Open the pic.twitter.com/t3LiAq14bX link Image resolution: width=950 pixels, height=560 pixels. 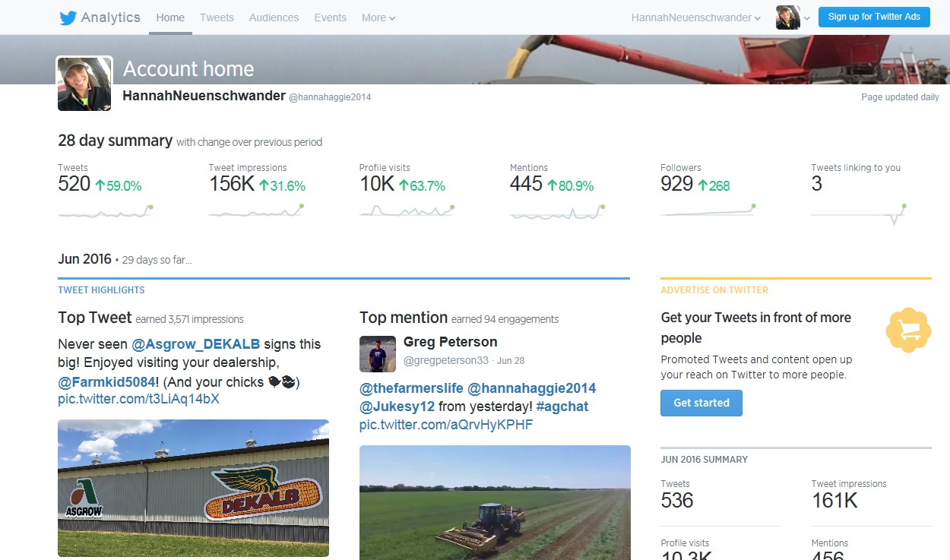(138, 399)
